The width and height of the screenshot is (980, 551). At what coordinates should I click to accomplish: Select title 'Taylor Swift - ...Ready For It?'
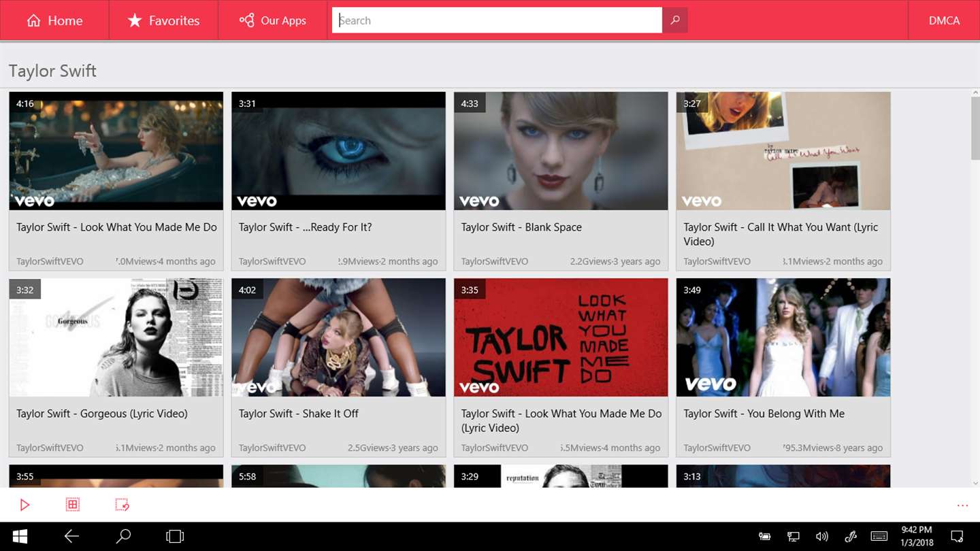pos(305,227)
